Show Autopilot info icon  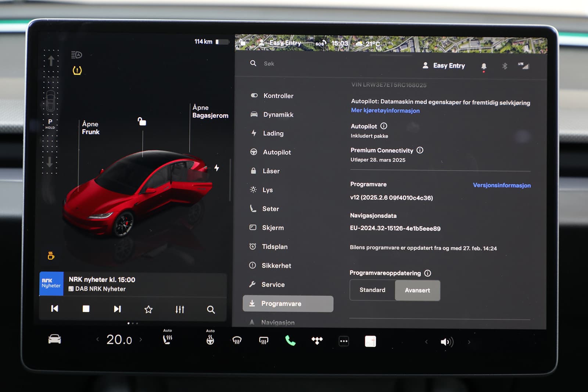click(x=384, y=126)
